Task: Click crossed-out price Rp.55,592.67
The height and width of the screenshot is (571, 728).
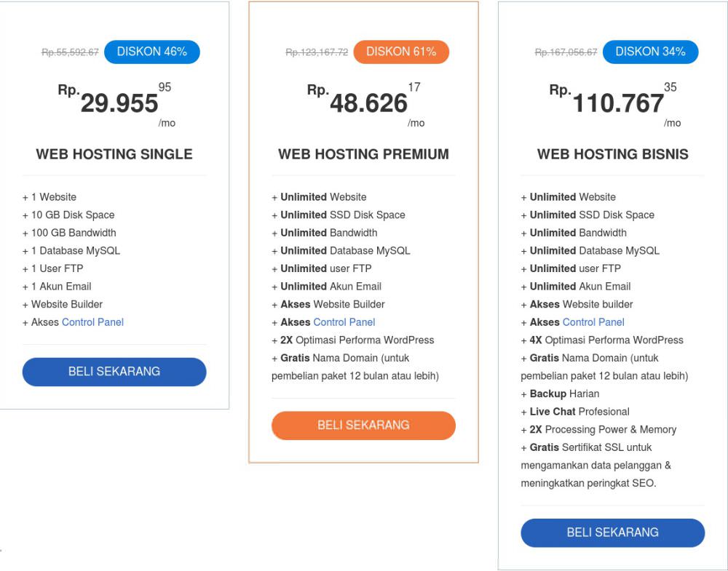Action: [x=70, y=52]
